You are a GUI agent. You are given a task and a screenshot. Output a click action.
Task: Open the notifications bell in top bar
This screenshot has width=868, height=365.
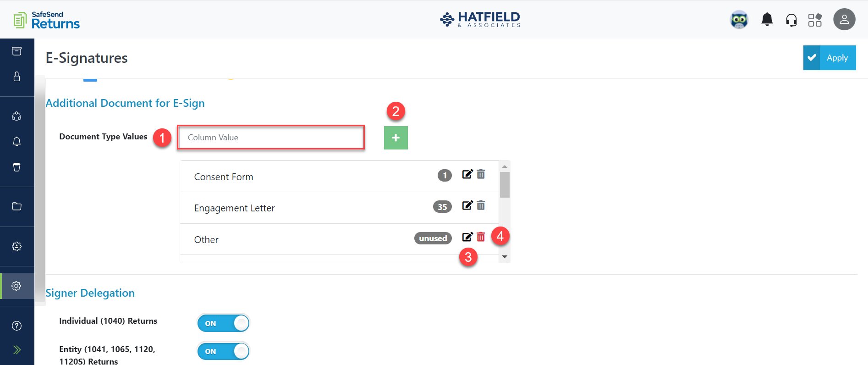(767, 19)
